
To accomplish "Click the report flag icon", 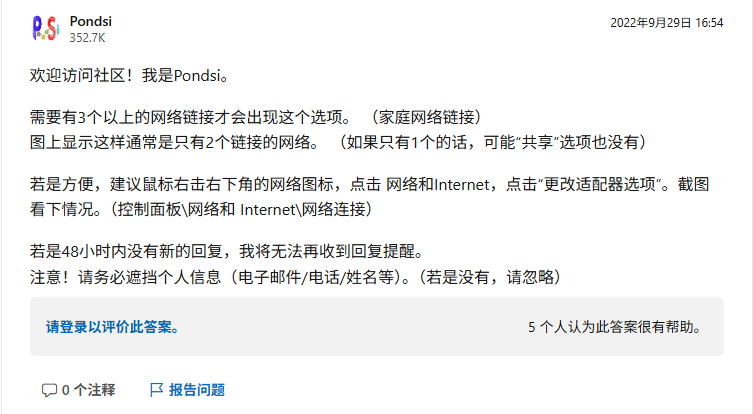I will pos(157,390).
